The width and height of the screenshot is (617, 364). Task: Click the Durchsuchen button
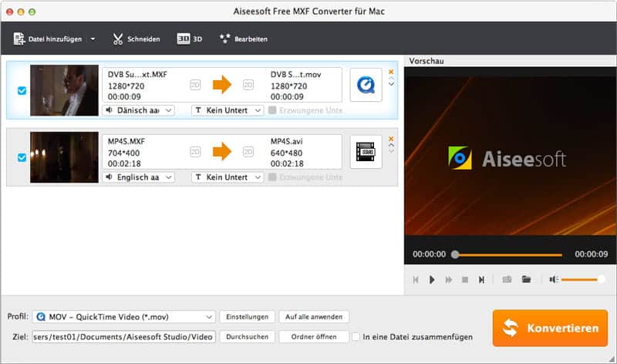(x=247, y=337)
